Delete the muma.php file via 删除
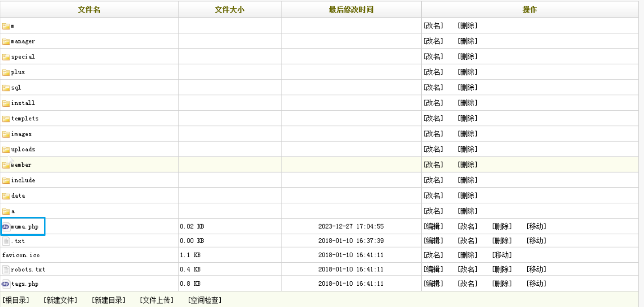Screen dimensions: 644x307 click(502, 226)
